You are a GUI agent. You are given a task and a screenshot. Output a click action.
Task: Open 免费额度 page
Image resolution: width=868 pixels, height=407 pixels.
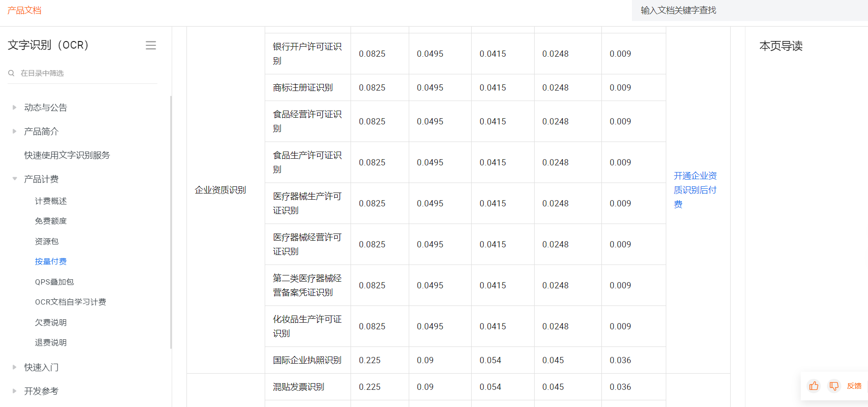[51, 221]
